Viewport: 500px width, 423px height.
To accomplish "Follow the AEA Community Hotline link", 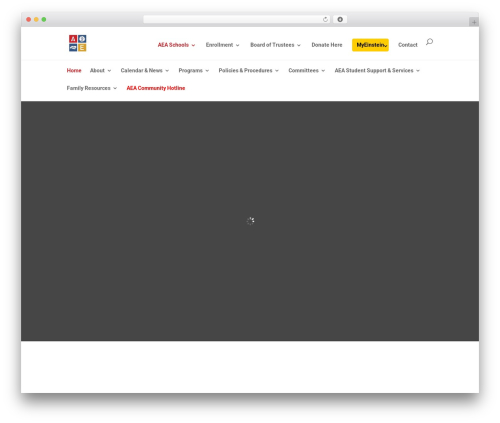I will (156, 88).
